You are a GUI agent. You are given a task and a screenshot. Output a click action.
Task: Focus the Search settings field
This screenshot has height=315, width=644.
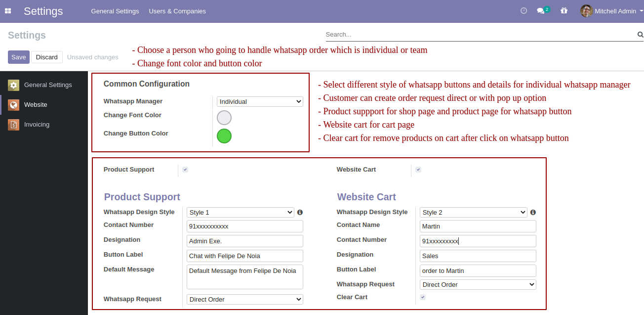tap(481, 35)
